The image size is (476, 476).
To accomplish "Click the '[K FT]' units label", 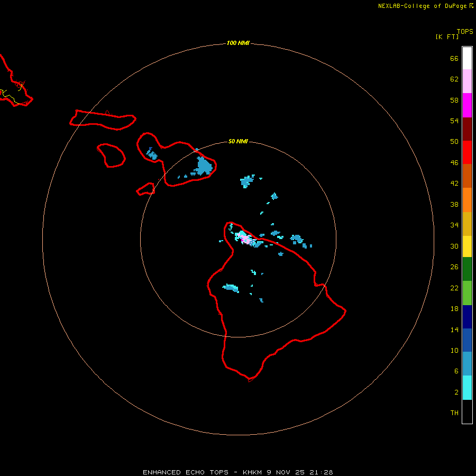I will click(447, 36).
